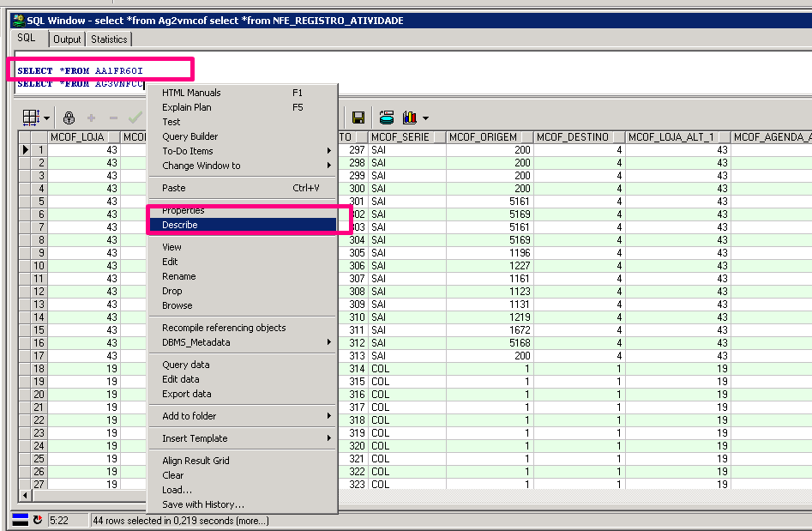Viewport: 812px width, 531px height.
Task: Choose Clear from context menu
Action: 243,475
